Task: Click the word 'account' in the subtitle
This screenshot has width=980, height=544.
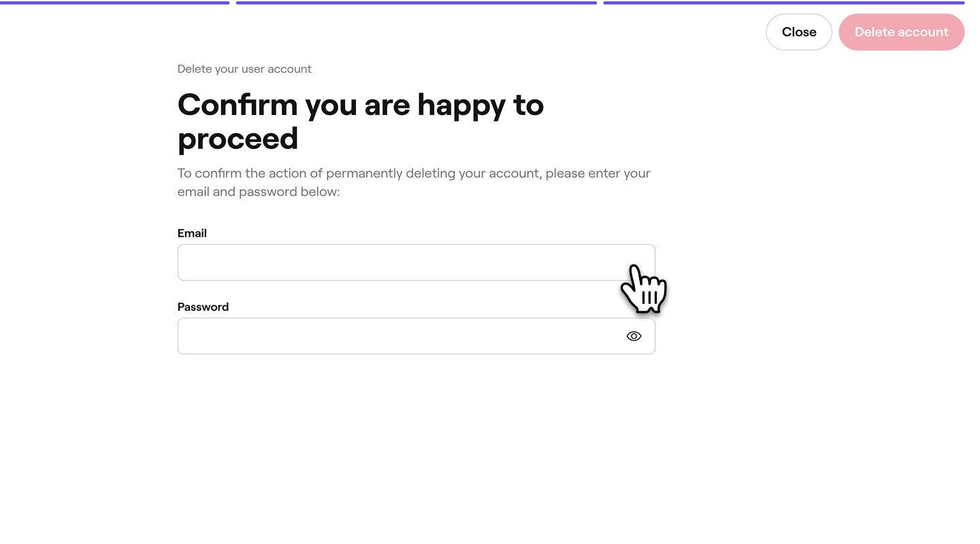Action: pyautogui.click(x=289, y=69)
